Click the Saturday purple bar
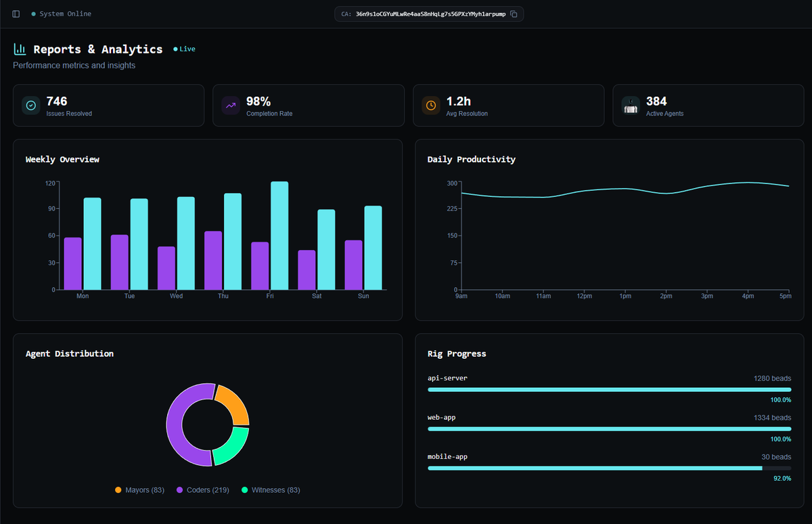Image resolution: width=812 pixels, height=524 pixels. point(307,270)
